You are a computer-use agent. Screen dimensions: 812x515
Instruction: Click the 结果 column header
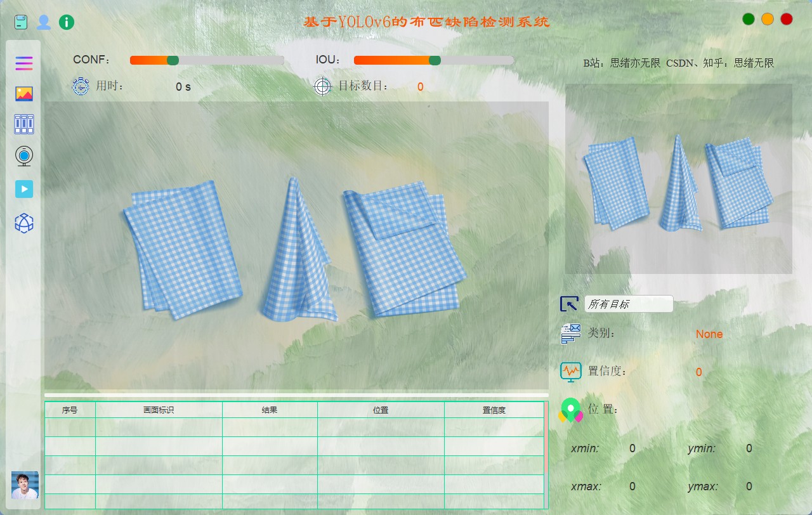click(x=270, y=410)
